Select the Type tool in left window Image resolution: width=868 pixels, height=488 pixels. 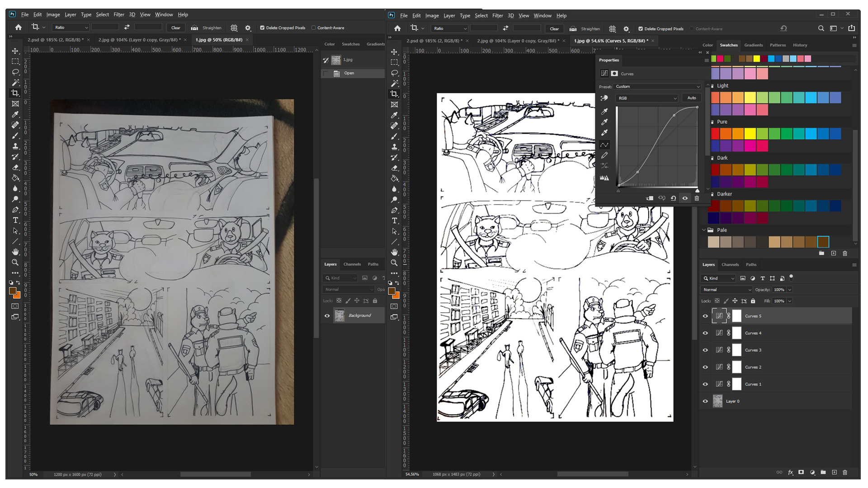pos(15,220)
